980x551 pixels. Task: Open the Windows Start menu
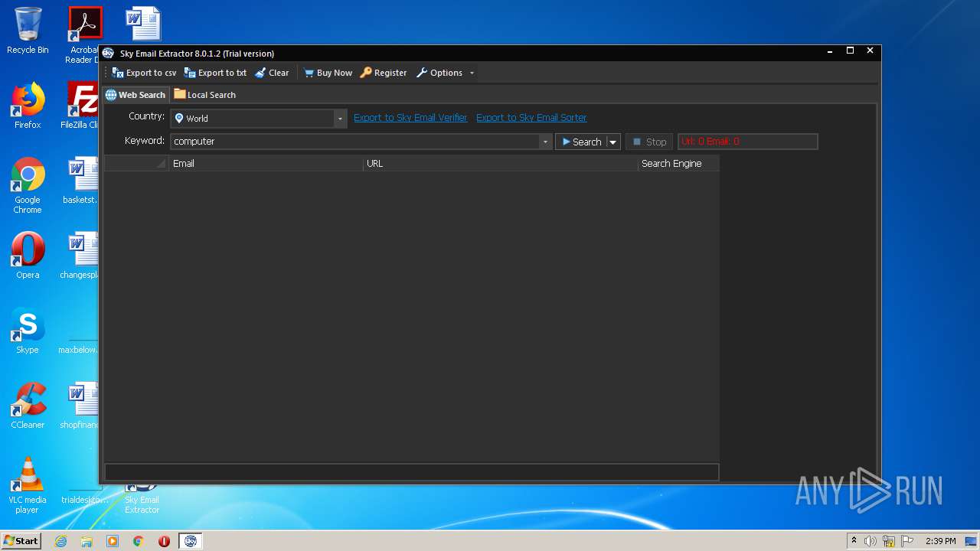(x=21, y=540)
